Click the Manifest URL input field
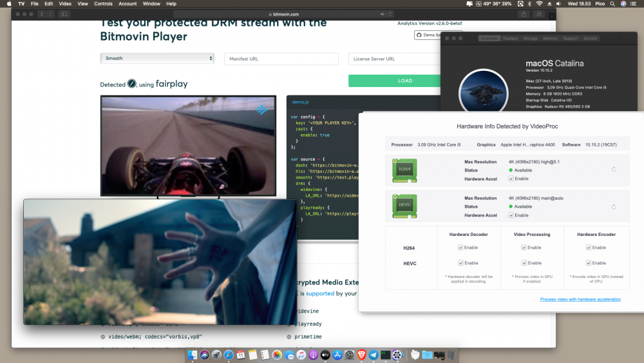The image size is (644, 363). 281,59
